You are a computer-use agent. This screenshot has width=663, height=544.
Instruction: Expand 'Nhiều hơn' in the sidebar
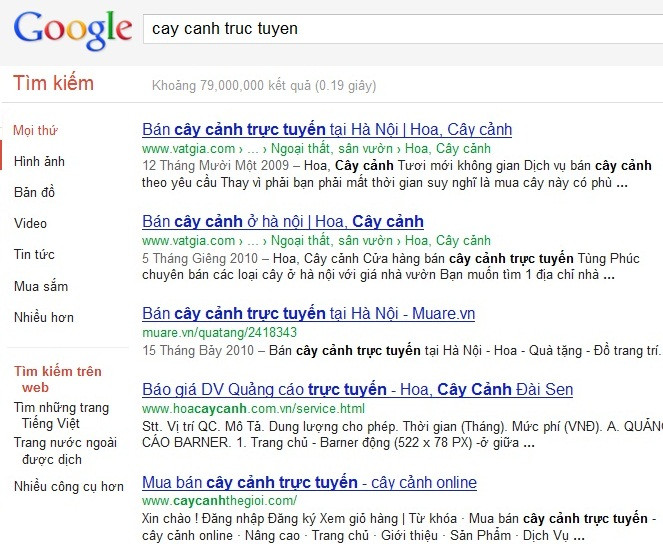tap(43, 317)
